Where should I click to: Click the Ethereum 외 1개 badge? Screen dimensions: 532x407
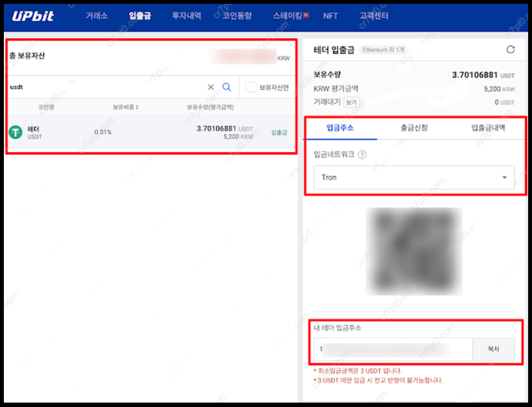pyautogui.click(x=384, y=50)
